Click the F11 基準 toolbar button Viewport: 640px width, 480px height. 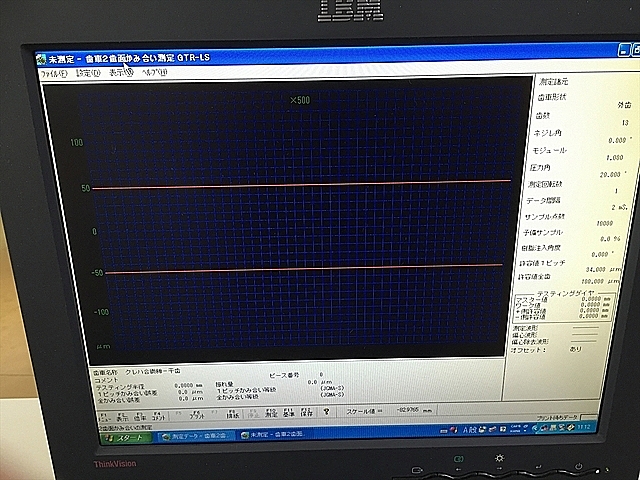coord(289,413)
